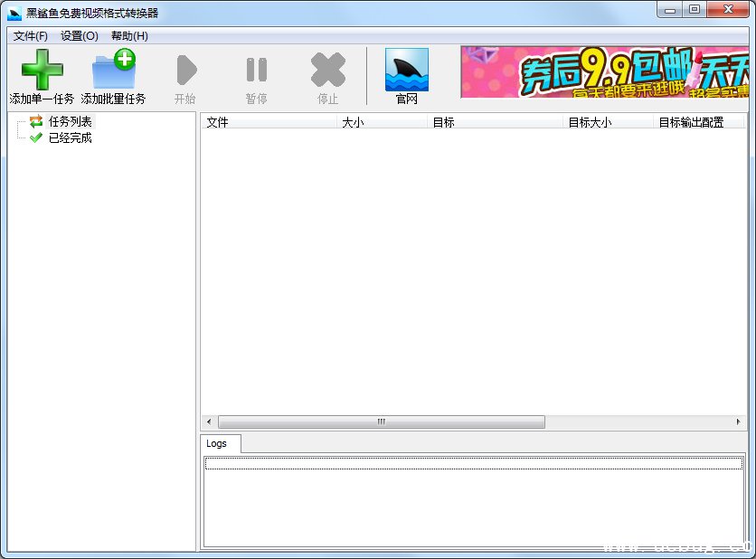Open the 官网 shark fin icon
The height and width of the screenshot is (559, 756).
tap(407, 71)
